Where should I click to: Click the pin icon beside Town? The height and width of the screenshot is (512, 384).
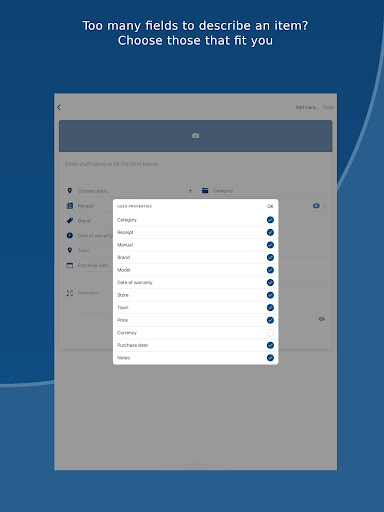[x=70, y=250]
